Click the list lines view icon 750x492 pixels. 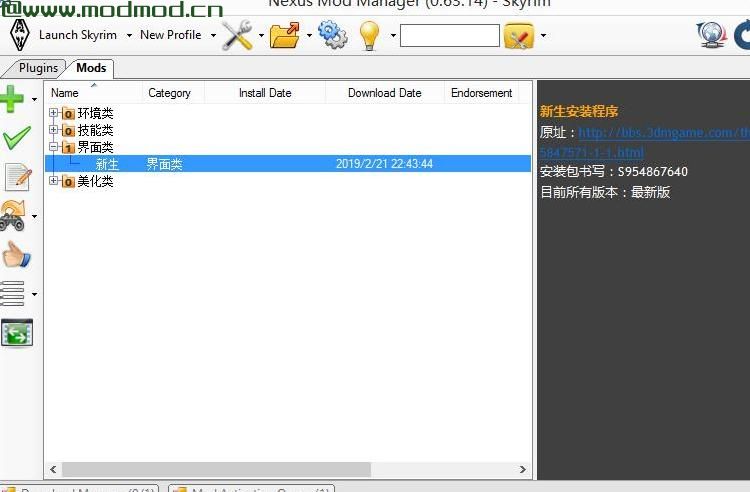pos(12,293)
